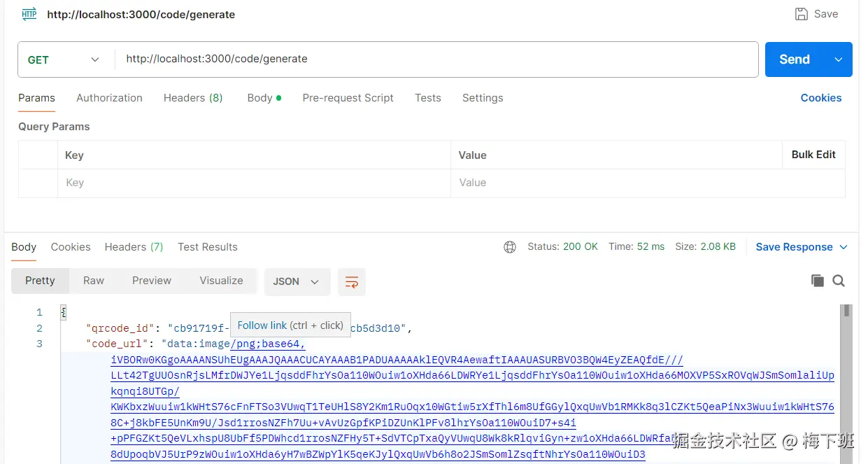Select the Pretty view
The image size is (868, 464).
coord(40,281)
